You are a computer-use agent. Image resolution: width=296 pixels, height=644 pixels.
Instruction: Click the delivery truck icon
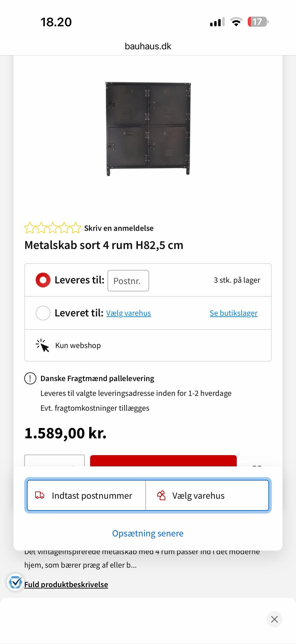click(40, 495)
